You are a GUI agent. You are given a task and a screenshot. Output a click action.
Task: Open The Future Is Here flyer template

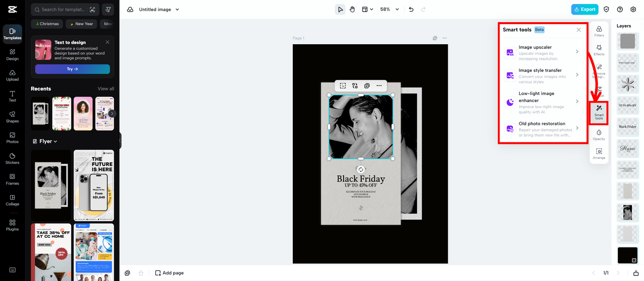pyautogui.click(x=94, y=185)
